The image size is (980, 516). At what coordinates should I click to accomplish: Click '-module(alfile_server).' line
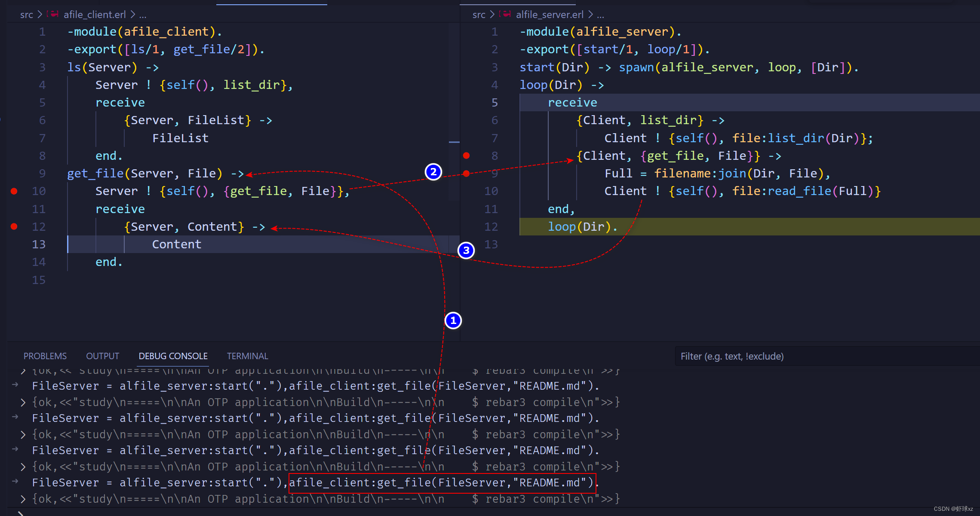(x=601, y=32)
